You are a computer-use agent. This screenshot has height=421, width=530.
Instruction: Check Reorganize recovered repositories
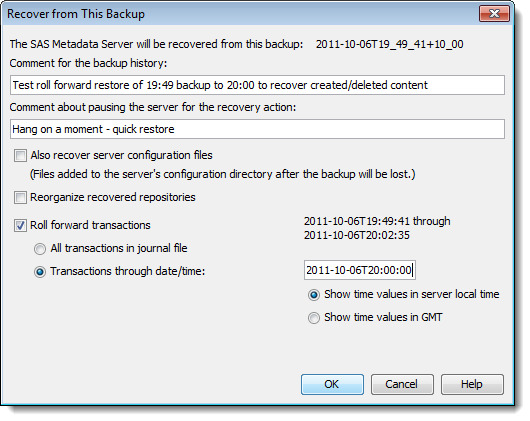click(x=20, y=197)
